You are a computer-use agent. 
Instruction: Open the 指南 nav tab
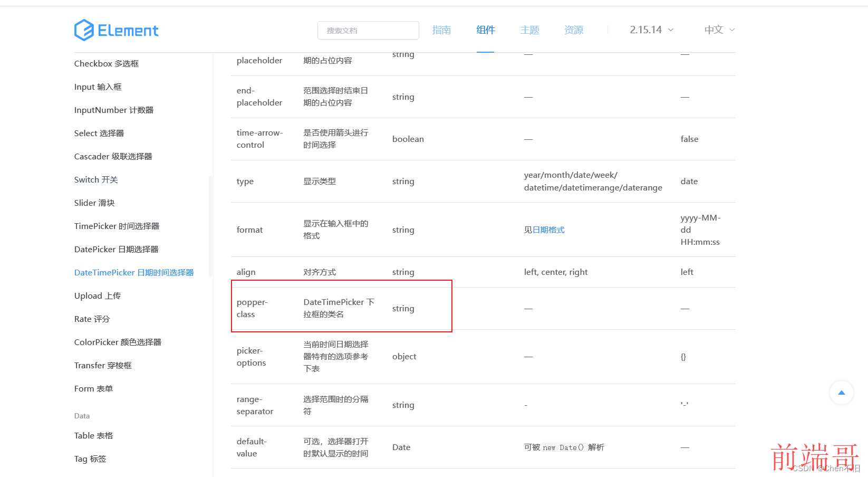(x=441, y=30)
